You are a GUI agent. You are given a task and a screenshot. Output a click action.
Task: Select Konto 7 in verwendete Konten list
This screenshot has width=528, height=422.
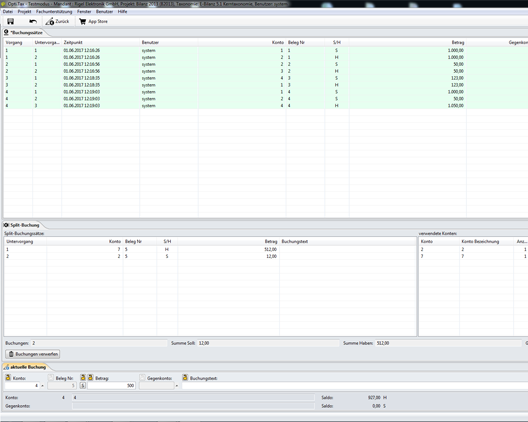[473, 256]
